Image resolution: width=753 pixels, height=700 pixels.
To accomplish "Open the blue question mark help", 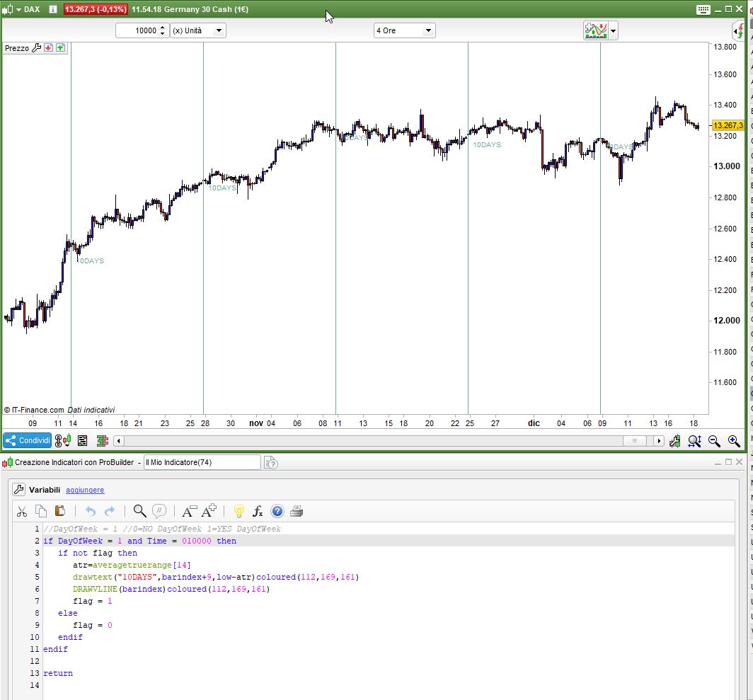I will [277, 511].
